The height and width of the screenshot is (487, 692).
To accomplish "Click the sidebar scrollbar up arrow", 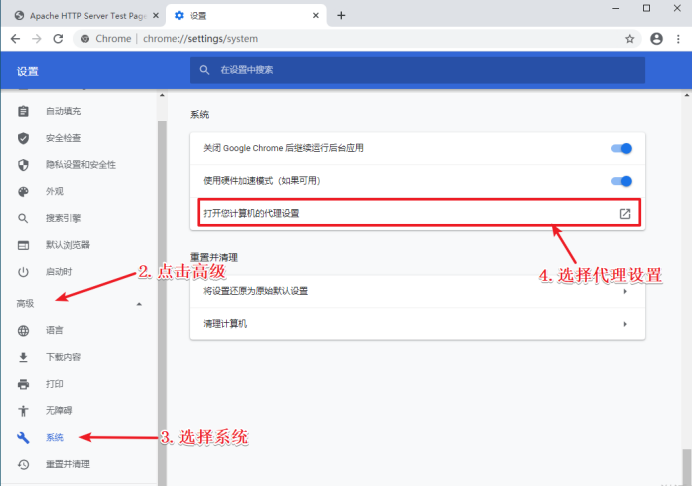I will (162, 95).
